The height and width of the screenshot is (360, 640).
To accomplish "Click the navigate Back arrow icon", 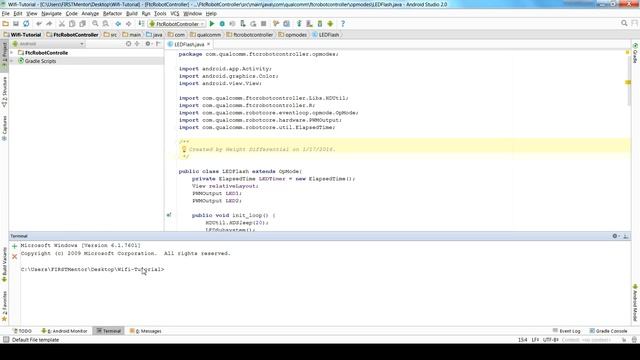I will [118, 24].
